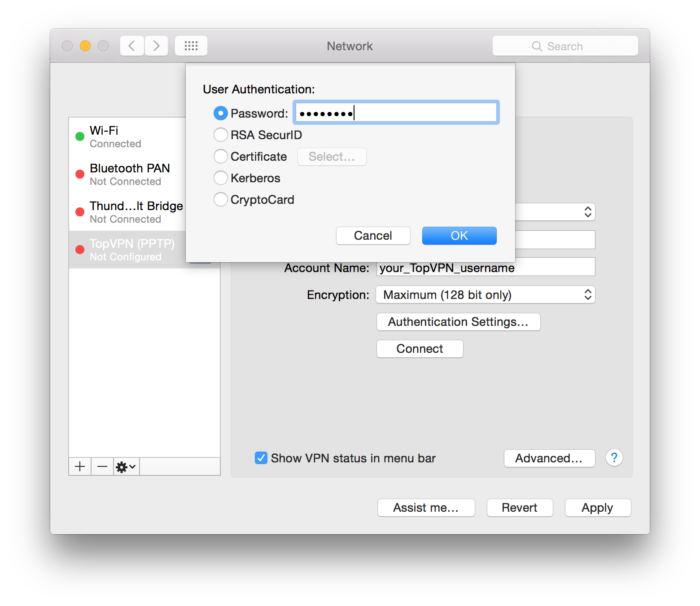Click the Wi-Fi green status dot
Viewport: 700px width, 606px height.
click(x=80, y=136)
